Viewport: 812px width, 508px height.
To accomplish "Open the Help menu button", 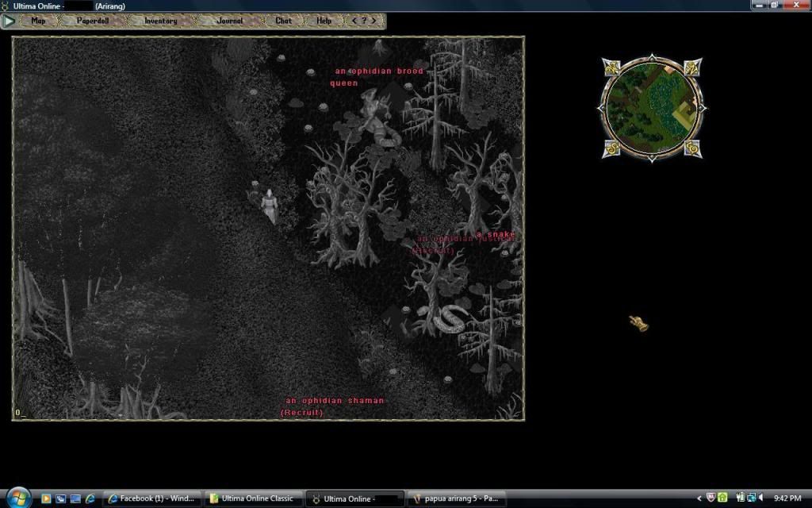I will [324, 21].
